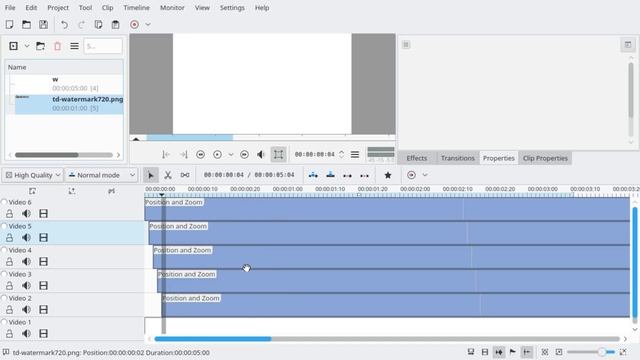
Task: Set monitor zone in point
Action: click(x=166, y=154)
